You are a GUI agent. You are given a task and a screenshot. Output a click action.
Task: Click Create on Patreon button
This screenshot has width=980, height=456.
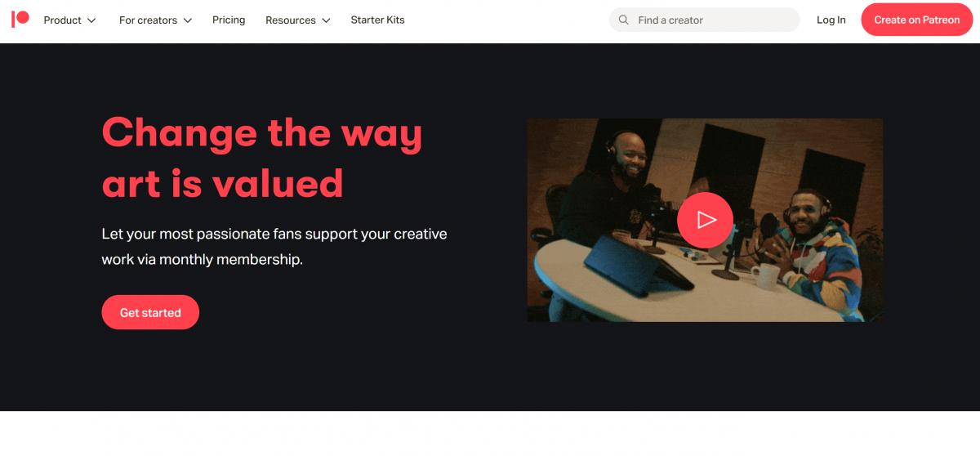pos(917,20)
